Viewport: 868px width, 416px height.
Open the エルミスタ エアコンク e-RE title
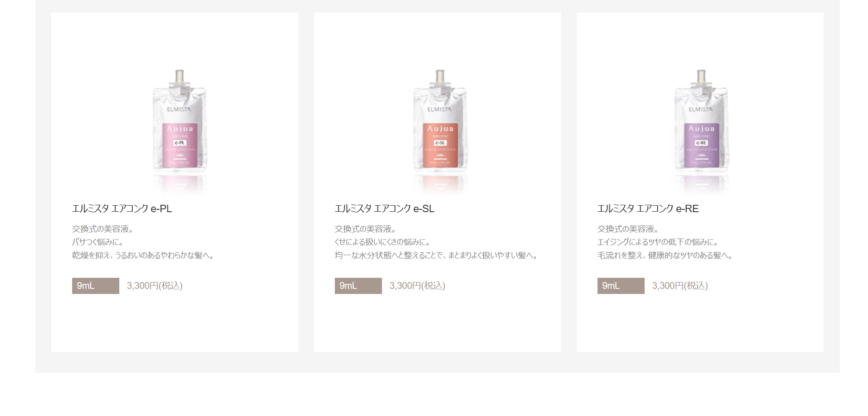tap(648, 208)
